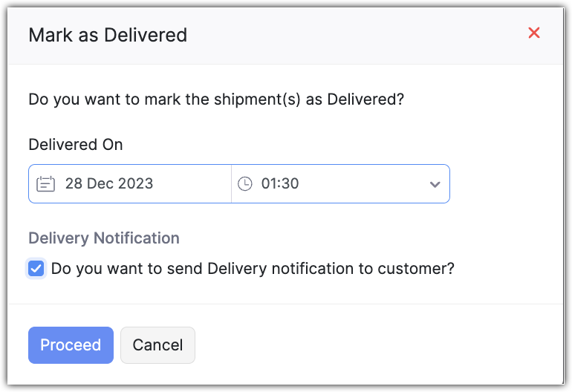This screenshot has width=572, height=392.
Task: Open the 28 Dec 2023 date picker
Action: pyautogui.click(x=109, y=184)
